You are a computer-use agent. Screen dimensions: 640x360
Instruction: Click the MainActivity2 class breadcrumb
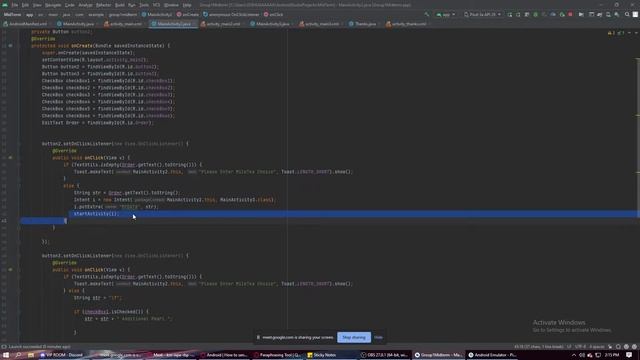click(x=157, y=14)
